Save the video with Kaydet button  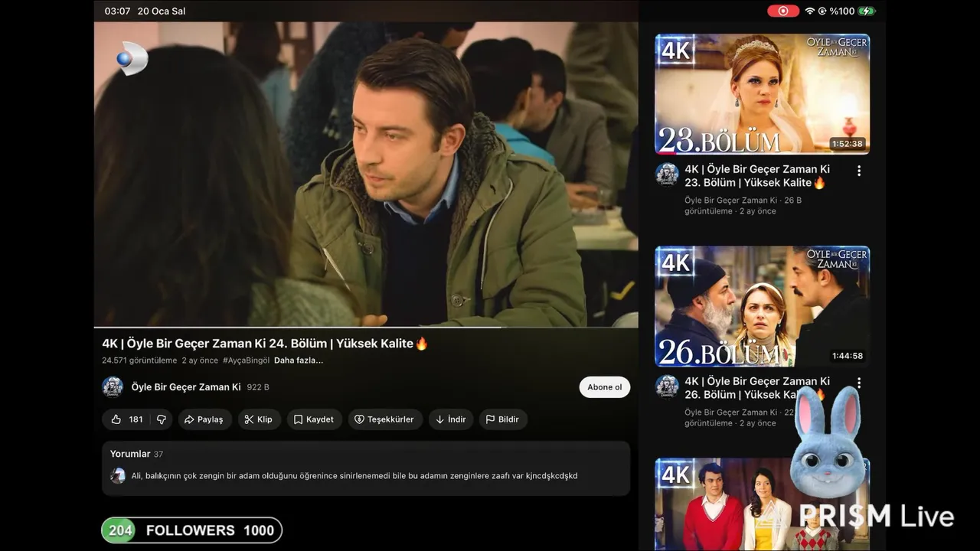pos(315,419)
